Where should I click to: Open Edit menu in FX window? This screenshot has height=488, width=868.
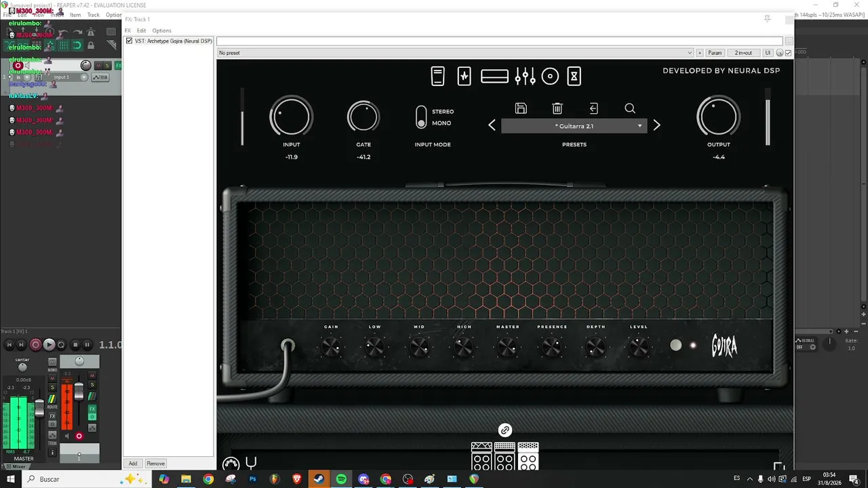point(141,30)
